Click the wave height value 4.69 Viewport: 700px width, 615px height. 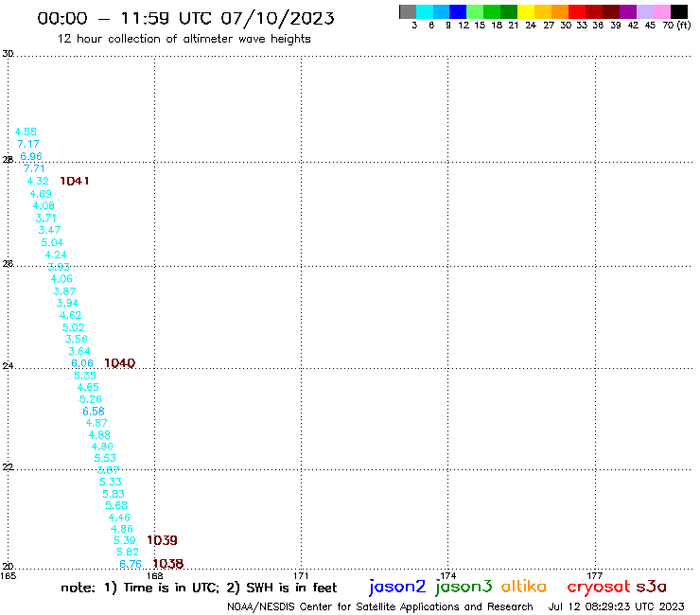click(41, 194)
